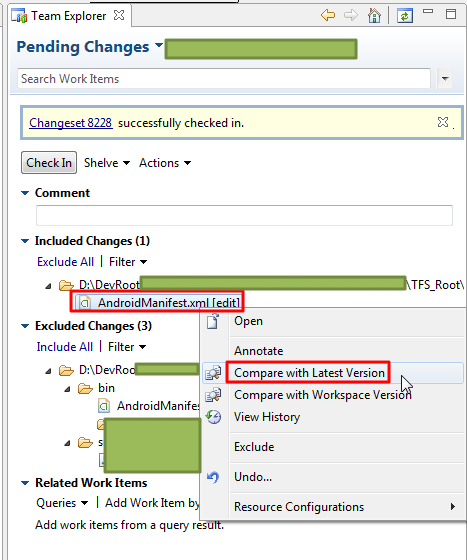Click the Undo arrow icon in context menu
The height and width of the screenshot is (560, 467).
click(x=213, y=477)
